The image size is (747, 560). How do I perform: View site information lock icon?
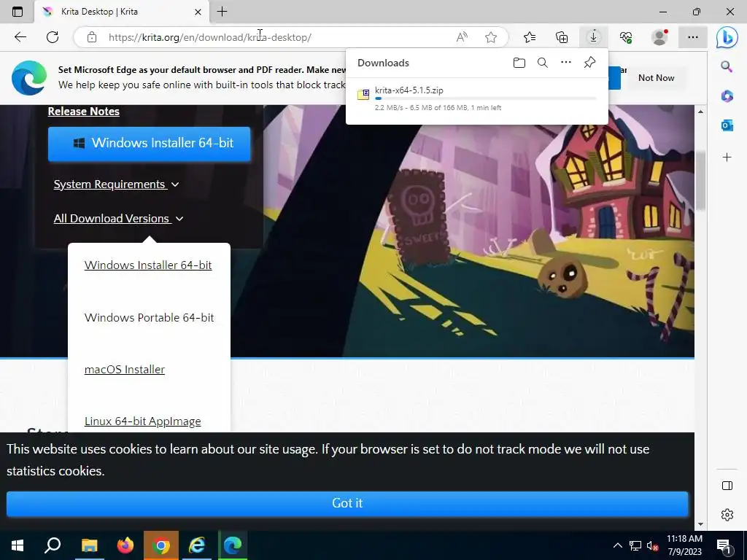(x=92, y=37)
